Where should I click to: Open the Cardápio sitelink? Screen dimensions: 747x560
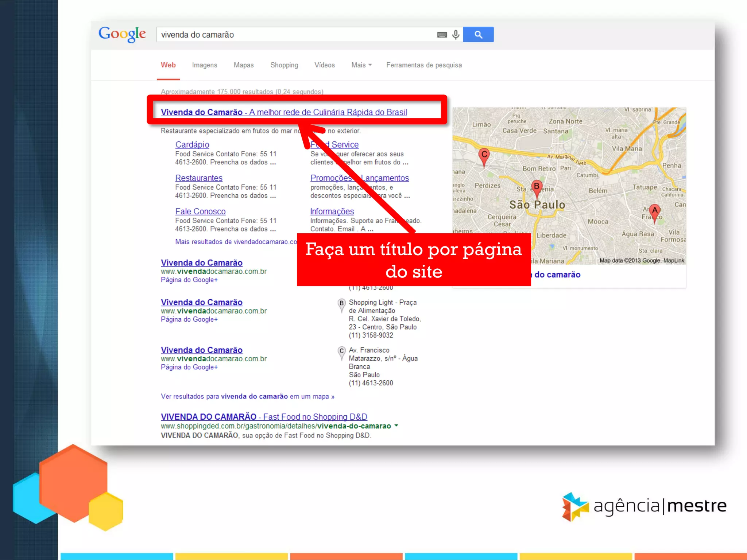192,144
